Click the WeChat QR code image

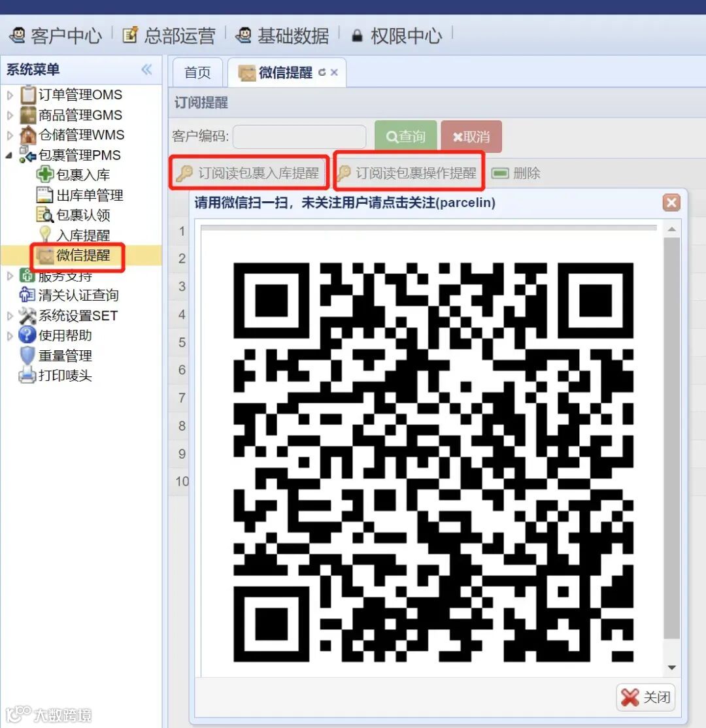coord(433,462)
